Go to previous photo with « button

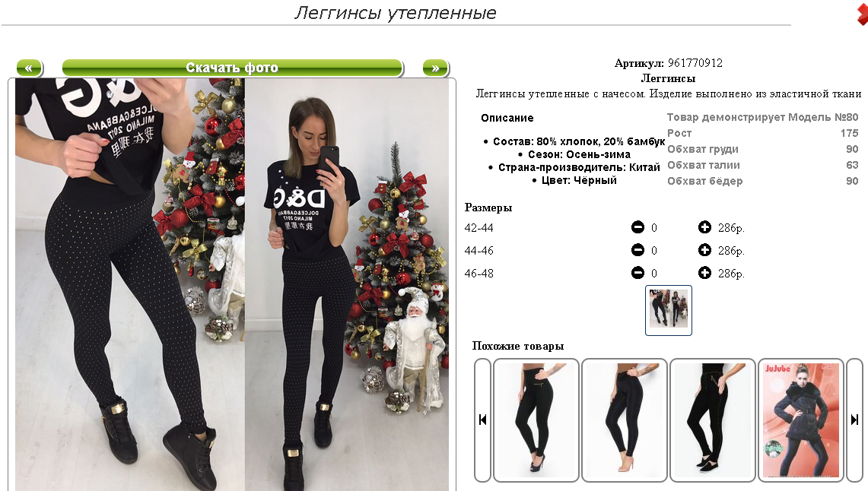pos(29,68)
